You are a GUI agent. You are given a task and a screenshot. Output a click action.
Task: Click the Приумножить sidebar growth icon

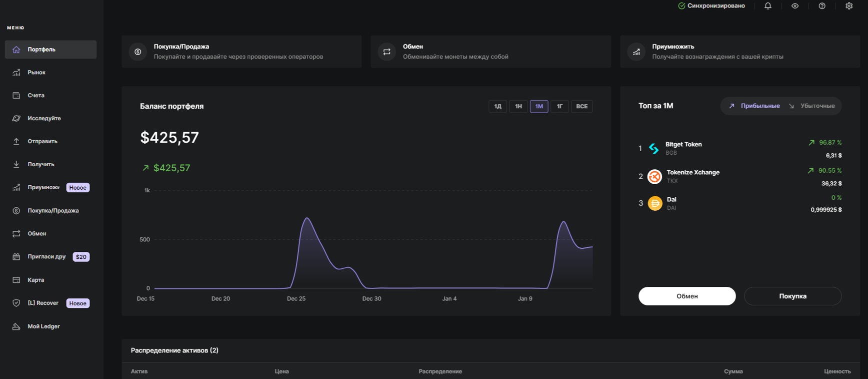point(16,187)
